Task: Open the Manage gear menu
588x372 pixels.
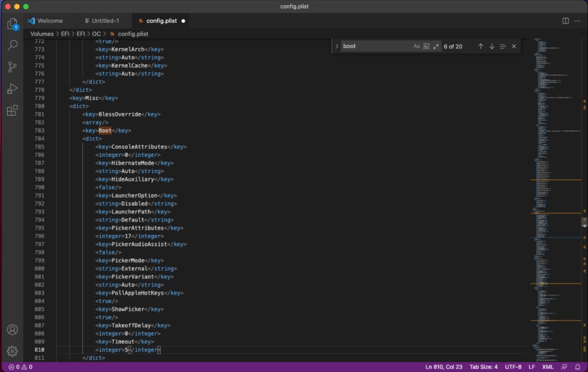Action: (x=12, y=351)
